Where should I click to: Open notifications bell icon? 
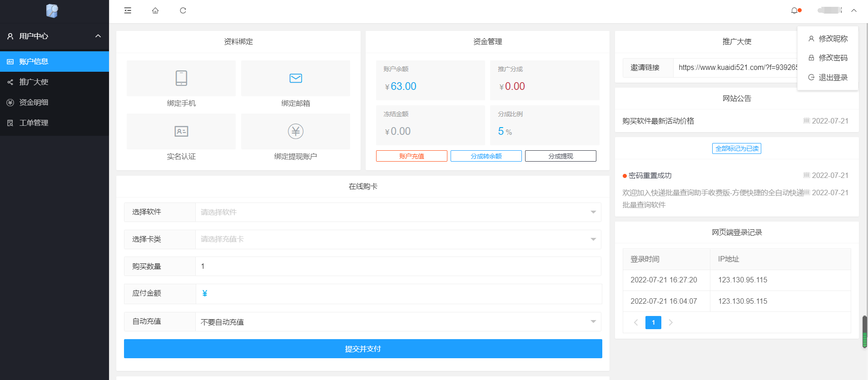(x=794, y=10)
